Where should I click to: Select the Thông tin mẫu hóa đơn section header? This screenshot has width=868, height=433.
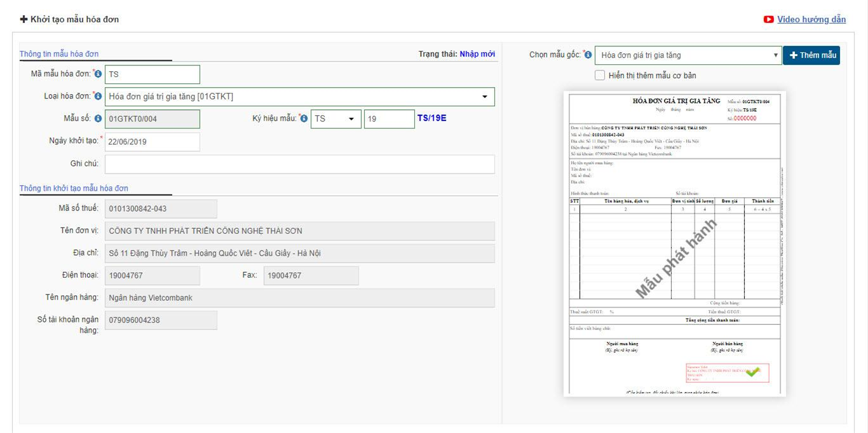click(59, 54)
